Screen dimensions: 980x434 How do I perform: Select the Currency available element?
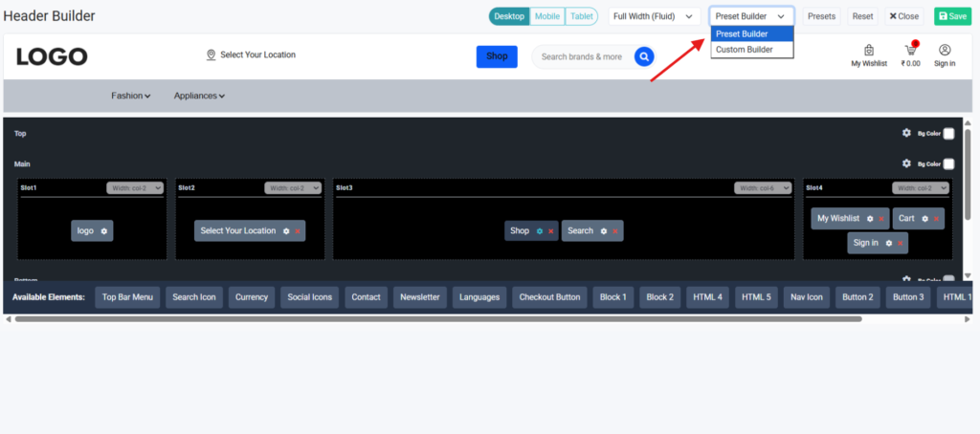(x=252, y=297)
